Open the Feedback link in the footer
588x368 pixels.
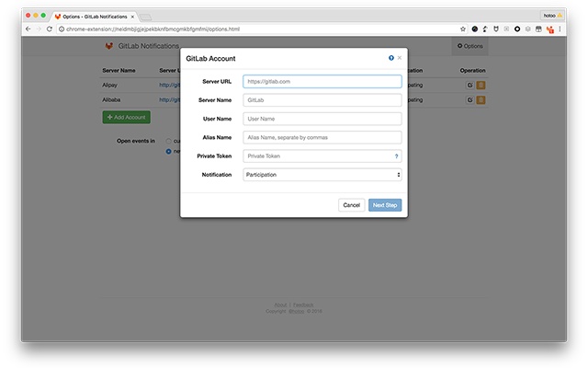(x=303, y=305)
